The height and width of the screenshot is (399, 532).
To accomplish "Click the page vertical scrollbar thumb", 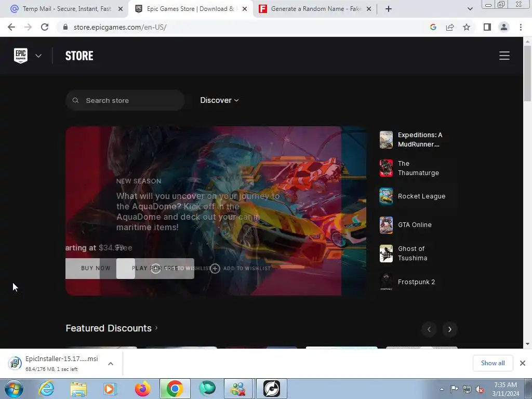I will tap(527, 73).
